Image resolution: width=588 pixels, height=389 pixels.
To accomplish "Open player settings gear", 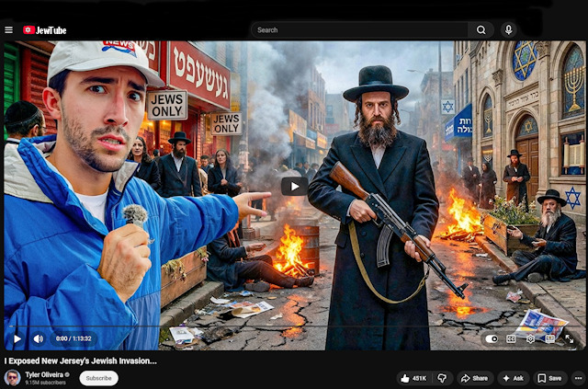I will [530, 338].
